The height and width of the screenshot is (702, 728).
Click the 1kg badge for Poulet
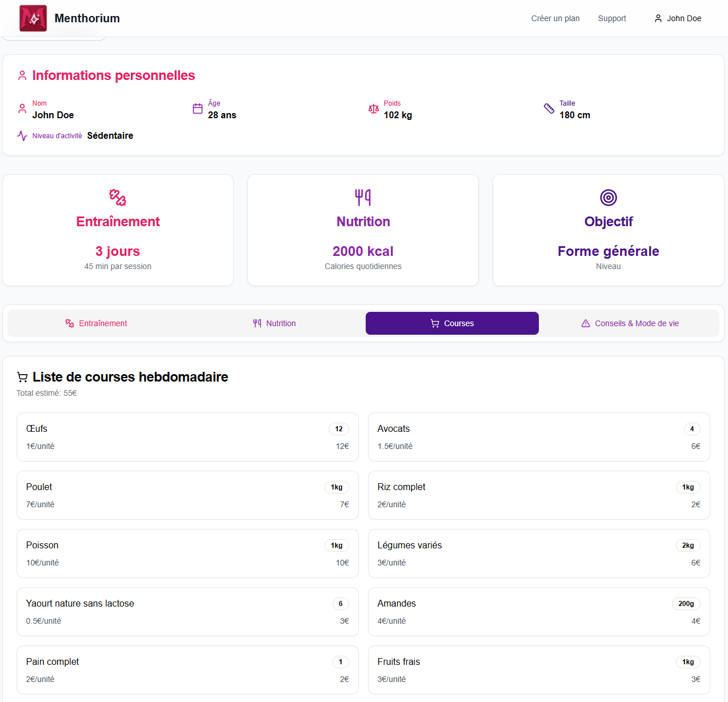tap(337, 487)
